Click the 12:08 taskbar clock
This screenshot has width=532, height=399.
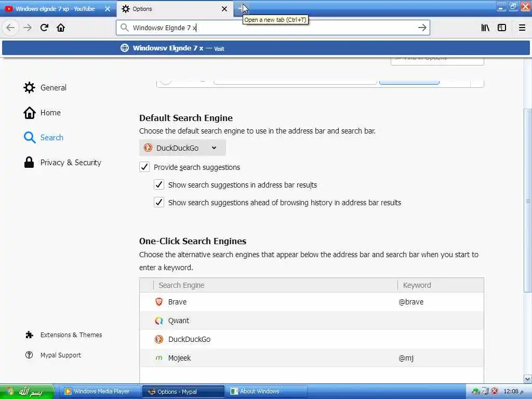[512, 392]
